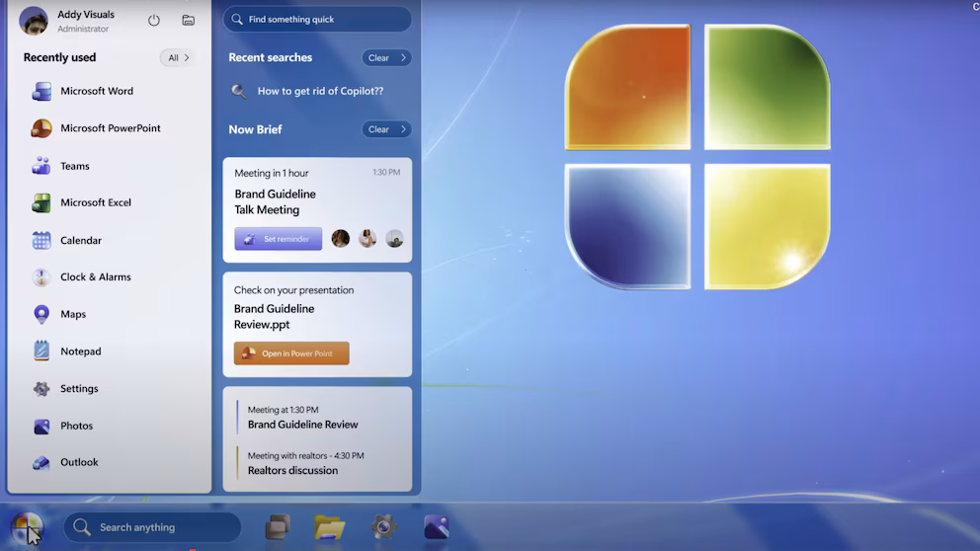
Task: Open task view icon on taskbar
Action: (x=278, y=526)
